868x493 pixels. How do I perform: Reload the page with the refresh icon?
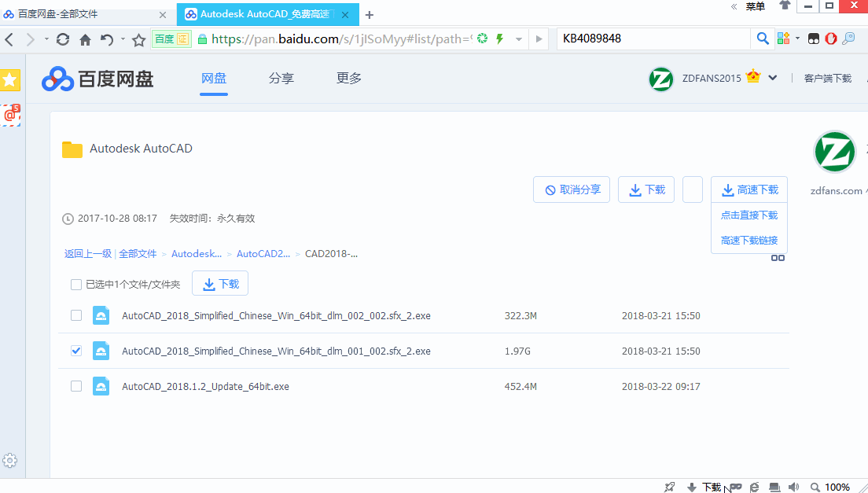pos(63,39)
